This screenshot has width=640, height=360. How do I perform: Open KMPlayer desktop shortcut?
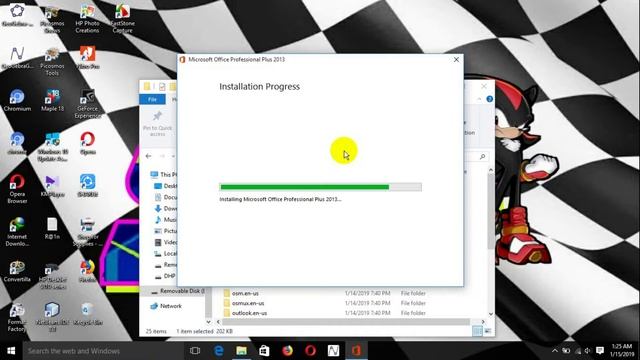(x=52, y=186)
